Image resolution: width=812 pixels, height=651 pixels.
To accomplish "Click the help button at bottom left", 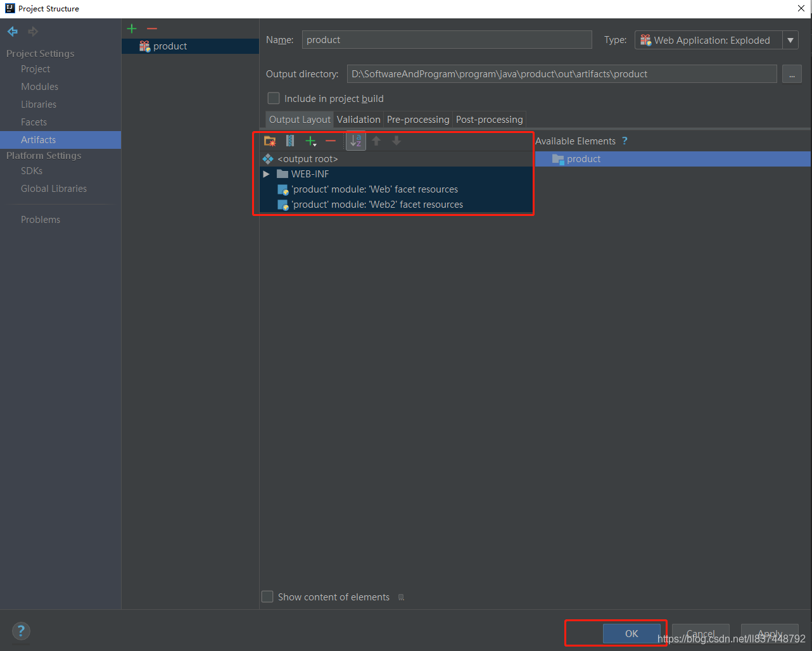I will tap(21, 631).
